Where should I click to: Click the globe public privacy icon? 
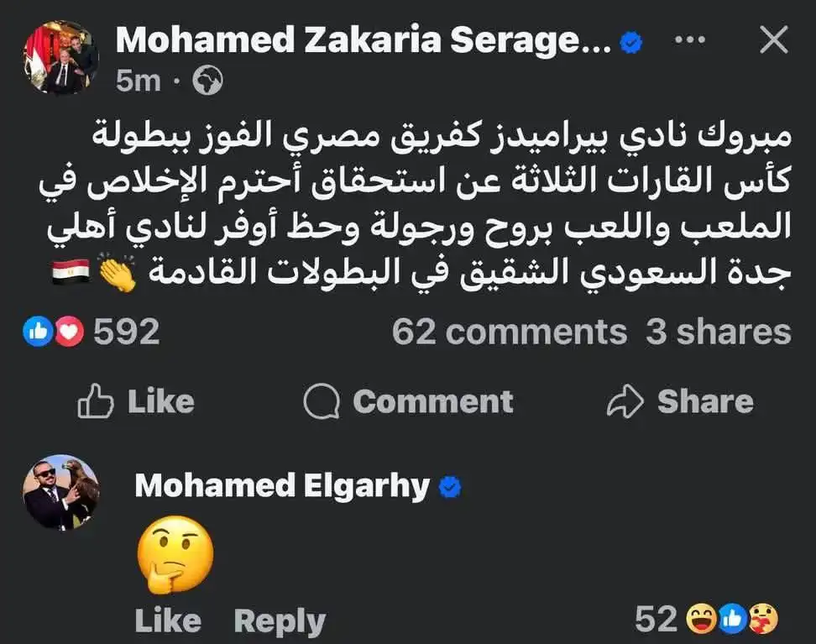[207, 81]
